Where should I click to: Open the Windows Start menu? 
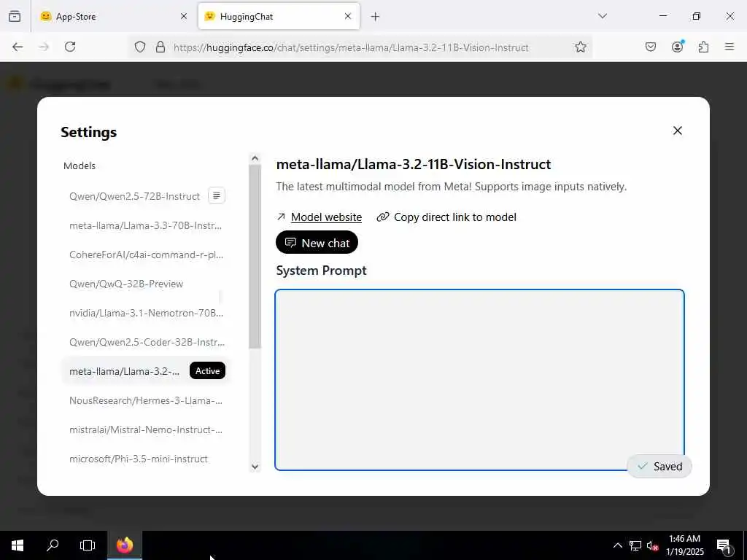[x=18, y=545]
